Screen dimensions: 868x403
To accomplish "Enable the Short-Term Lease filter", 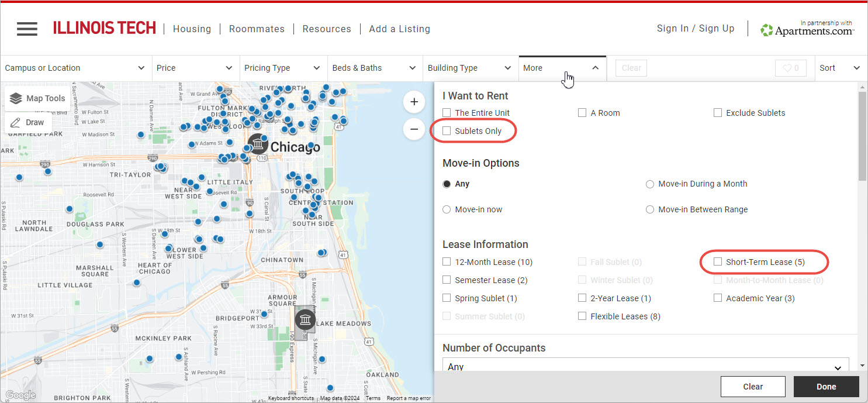I will 718,262.
